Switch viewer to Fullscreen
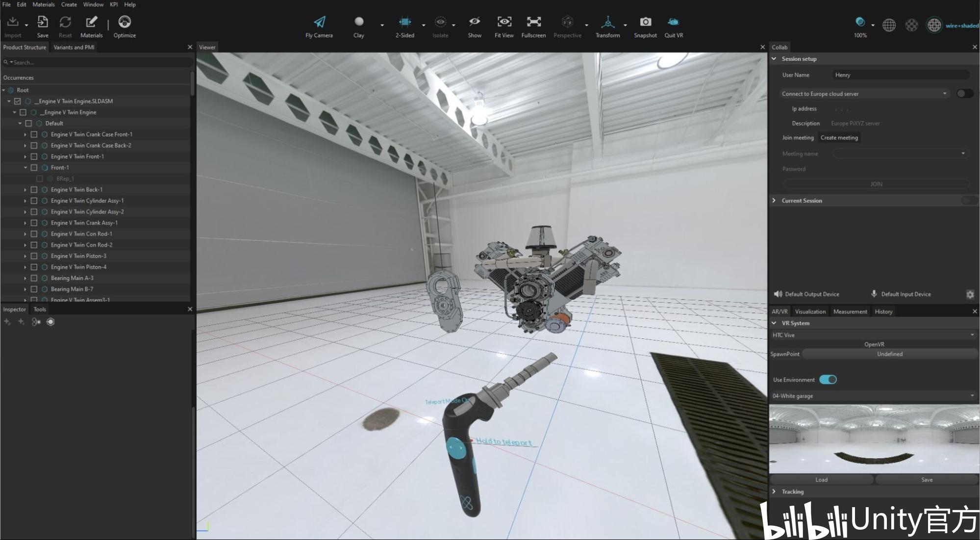The height and width of the screenshot is (540, 980). (533, 22)
